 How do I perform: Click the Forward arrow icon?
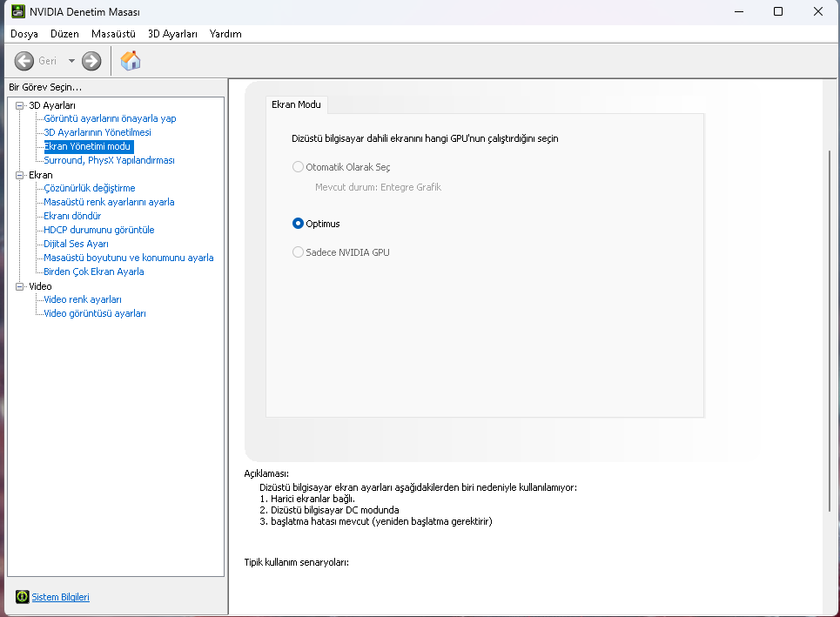click(91, 61)
